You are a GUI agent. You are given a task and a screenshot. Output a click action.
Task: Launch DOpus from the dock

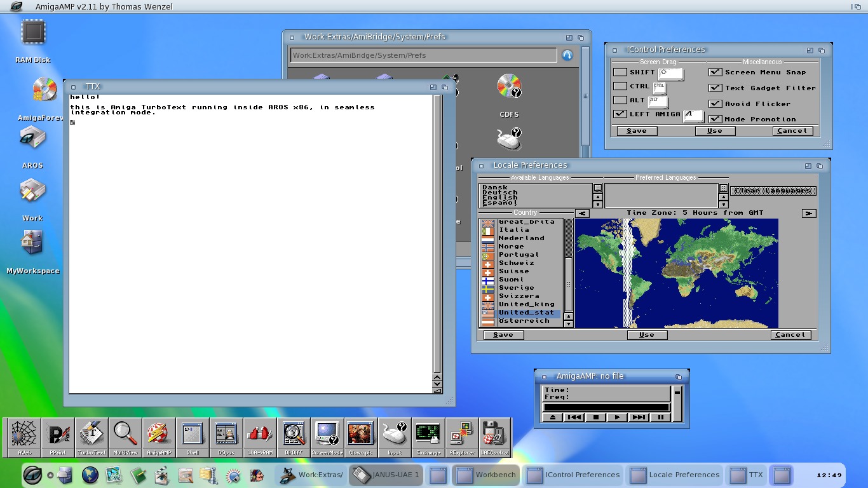(x=227, y=437)
